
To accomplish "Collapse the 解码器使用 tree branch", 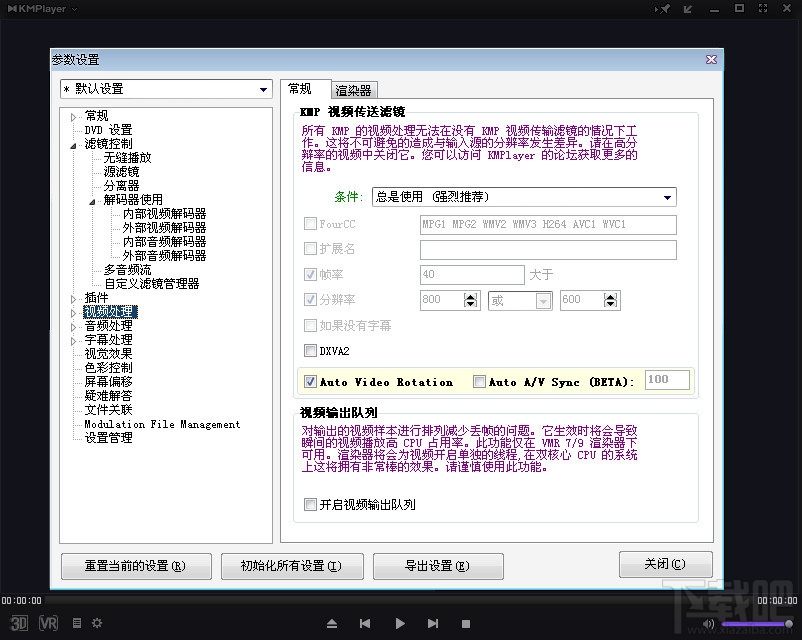I will point(91,199).
